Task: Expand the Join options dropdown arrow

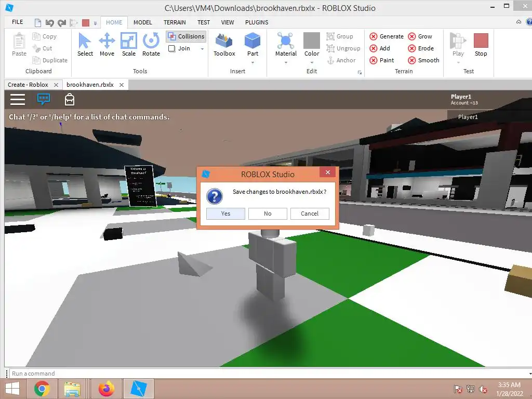Action: coord(202,48)
